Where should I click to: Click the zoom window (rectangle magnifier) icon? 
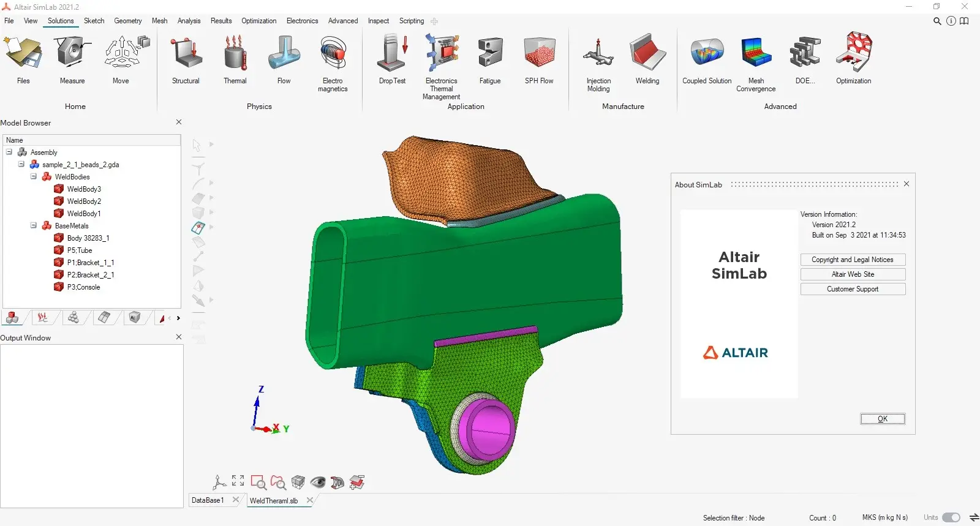(x=258, y=483)
